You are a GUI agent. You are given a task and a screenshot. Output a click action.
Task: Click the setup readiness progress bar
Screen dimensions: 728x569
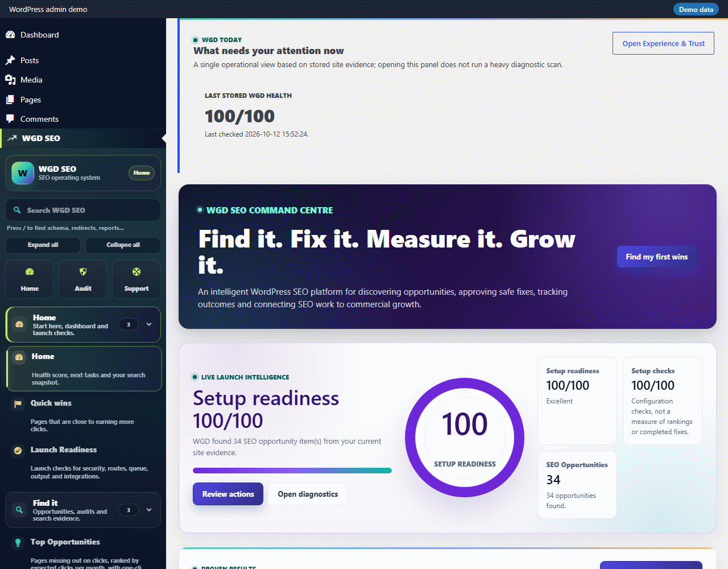pyautogui.click(x=292, y=471)
